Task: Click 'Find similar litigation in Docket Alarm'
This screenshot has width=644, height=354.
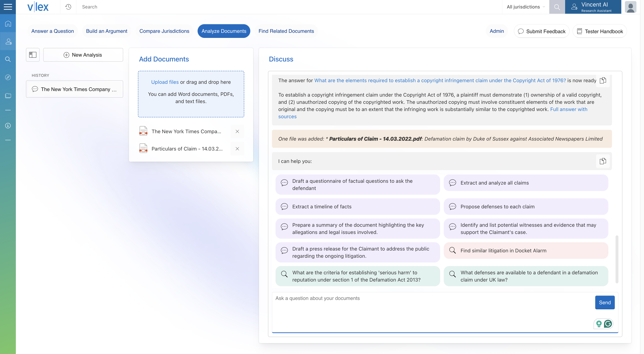Action: 526,250
